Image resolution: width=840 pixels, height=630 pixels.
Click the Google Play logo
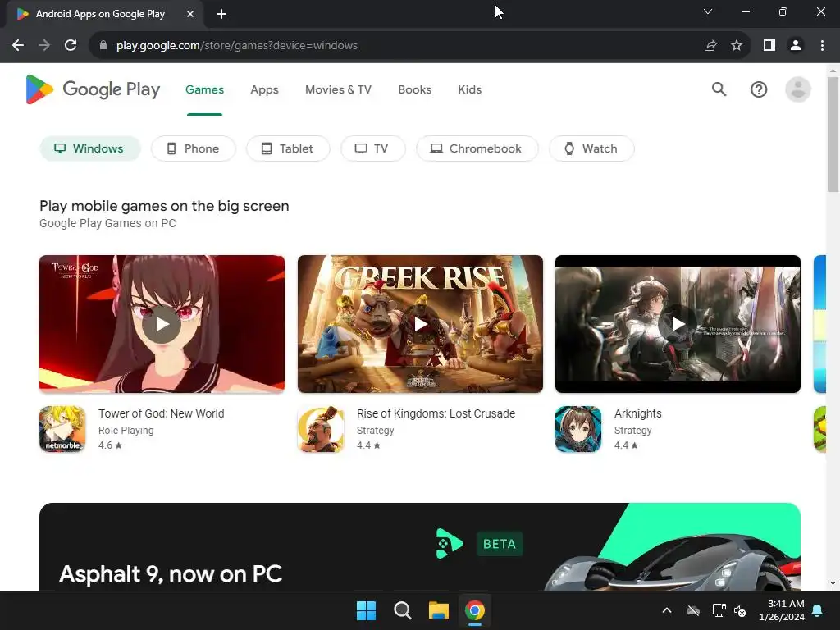tap(93, 89)
